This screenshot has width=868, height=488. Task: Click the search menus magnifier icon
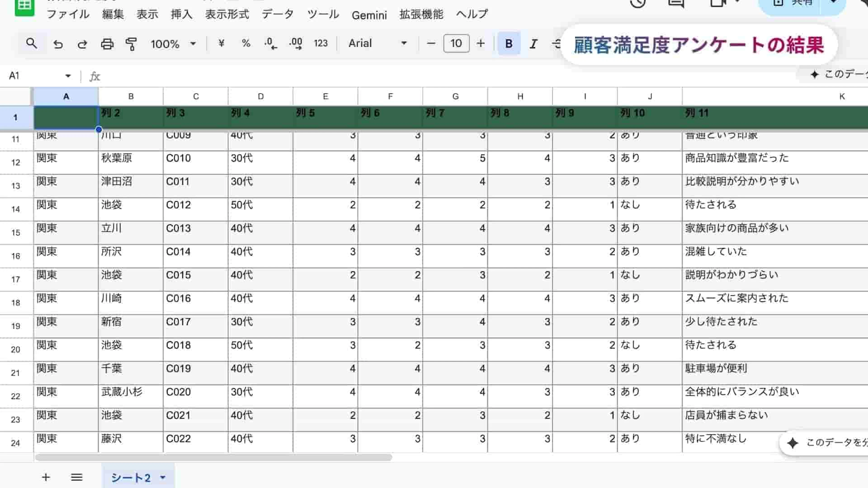coord(31,43)
